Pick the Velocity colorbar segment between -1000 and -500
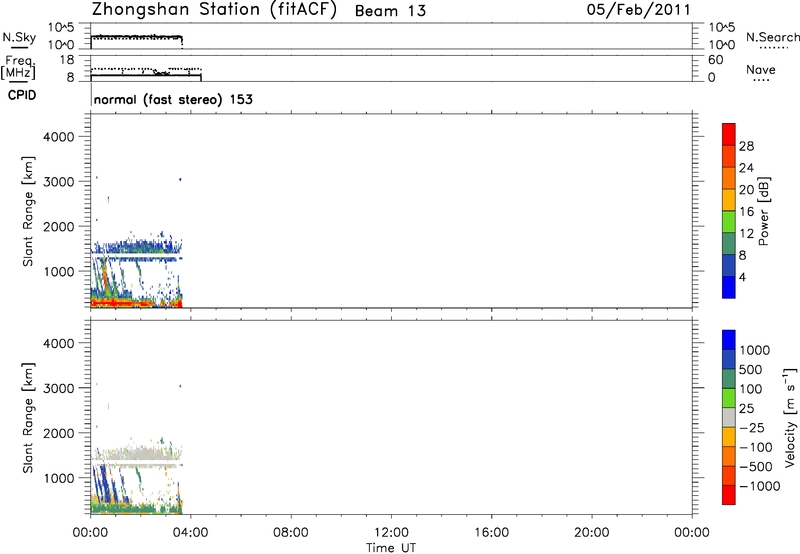The image size is (800, 554). tap(729, 475)
